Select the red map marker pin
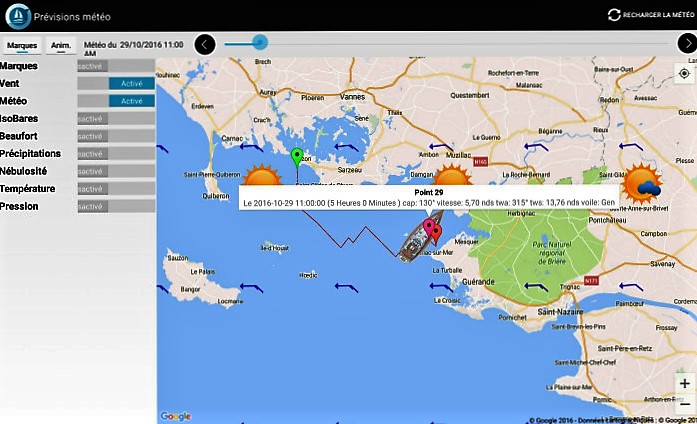 [x=437, y=234]
